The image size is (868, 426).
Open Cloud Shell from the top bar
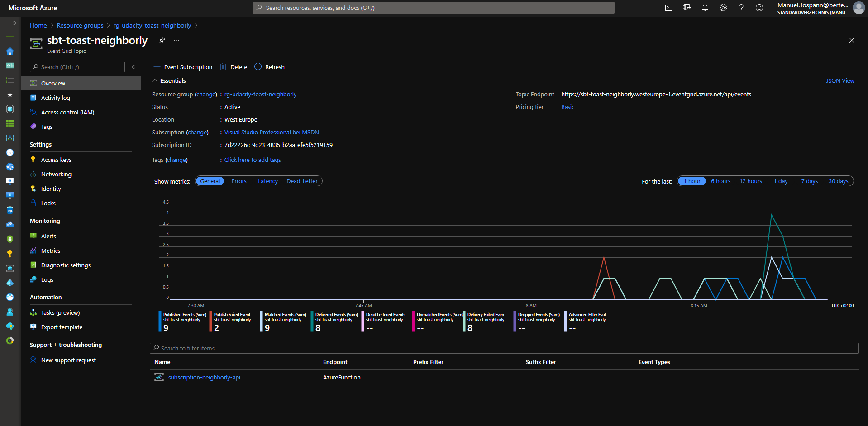coord(669,8)
